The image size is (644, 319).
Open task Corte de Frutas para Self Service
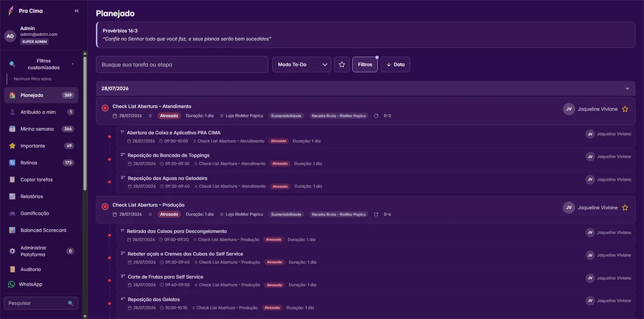pyautogui.click(x=166, y=277)
